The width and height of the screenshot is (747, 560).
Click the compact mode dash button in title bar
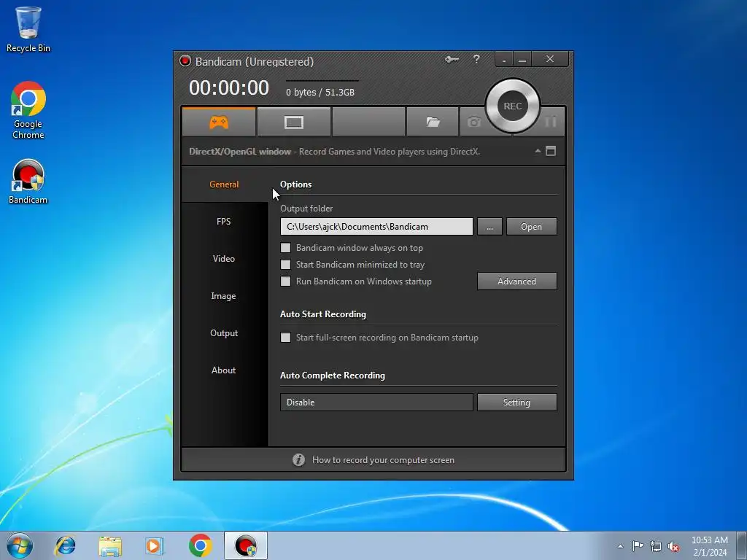pyautogui.click(x=504, y=60)
